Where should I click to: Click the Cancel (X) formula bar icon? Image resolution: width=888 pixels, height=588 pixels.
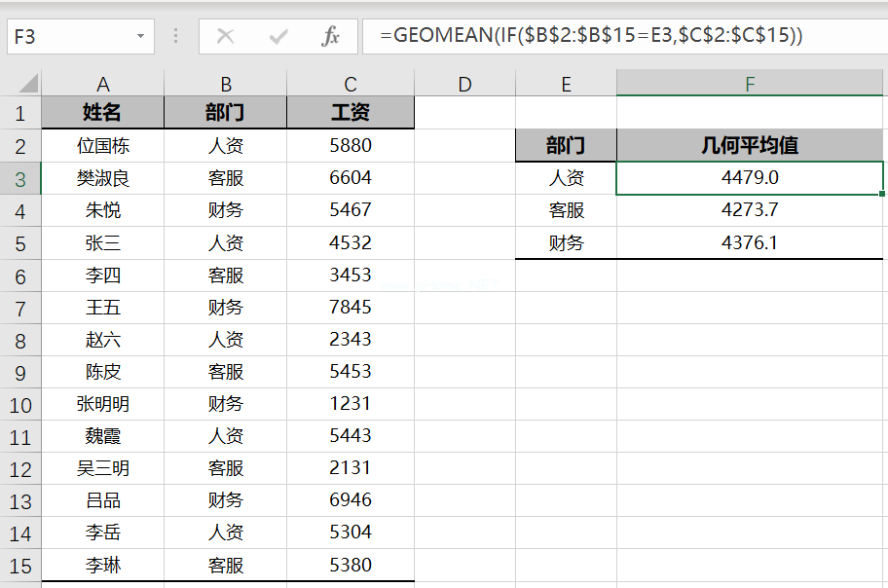click(x=225, y=37)
